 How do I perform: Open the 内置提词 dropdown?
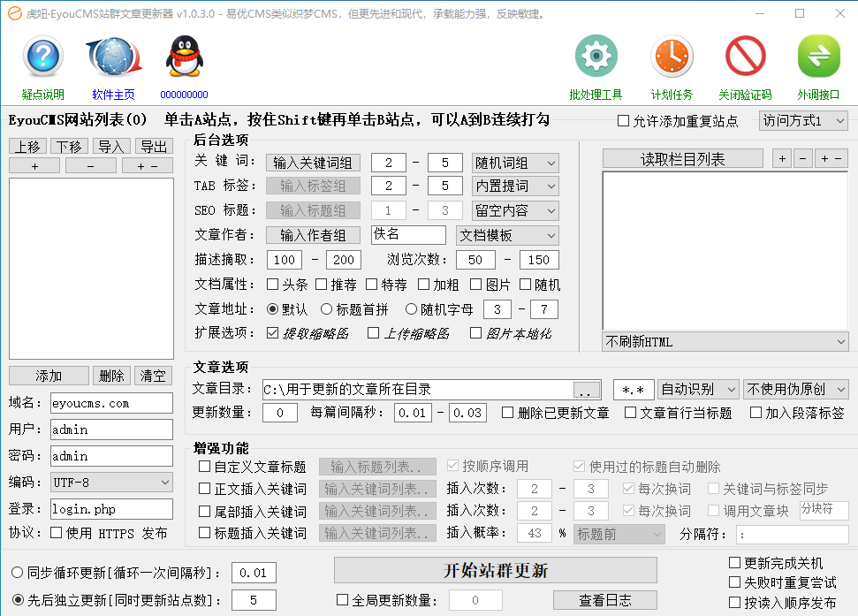click(515, 186)
